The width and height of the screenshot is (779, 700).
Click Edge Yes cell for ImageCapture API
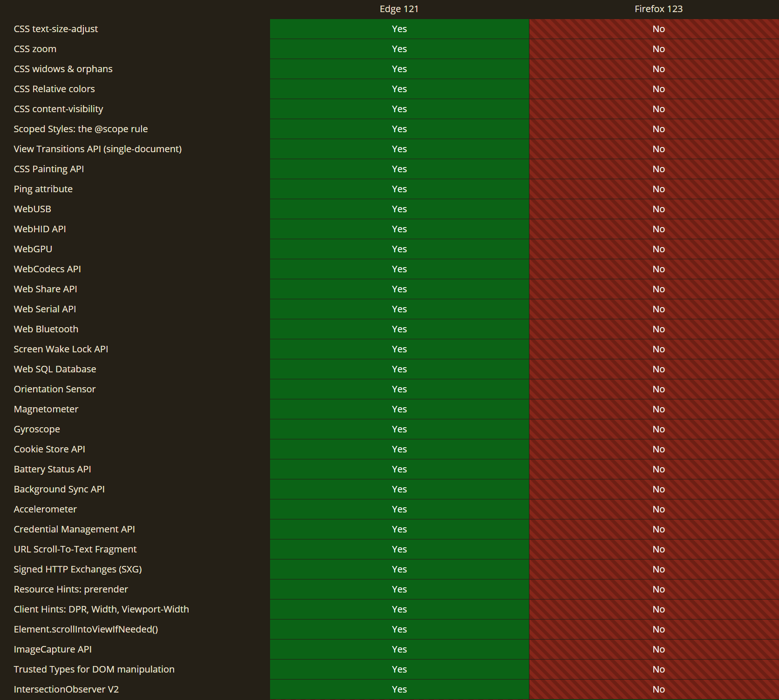[x=399, y=649]
